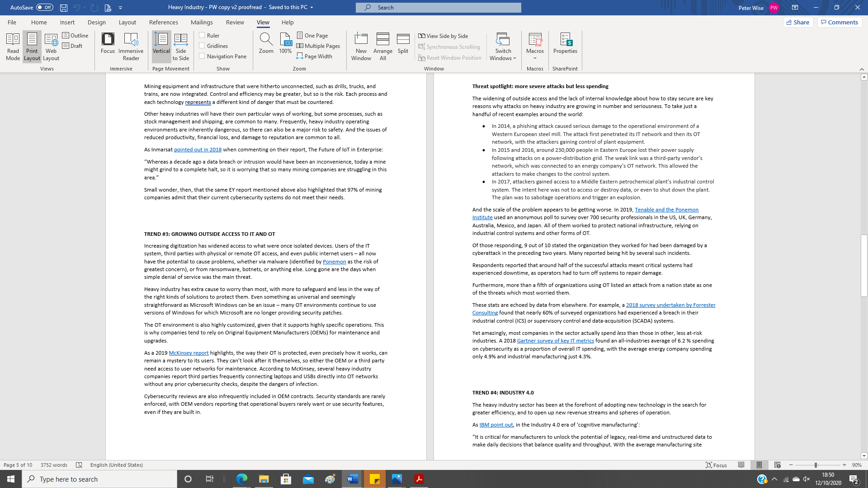Collapse the ribbon with chevron arrow
The image size is (868, 488).
[x=862, y=69]
